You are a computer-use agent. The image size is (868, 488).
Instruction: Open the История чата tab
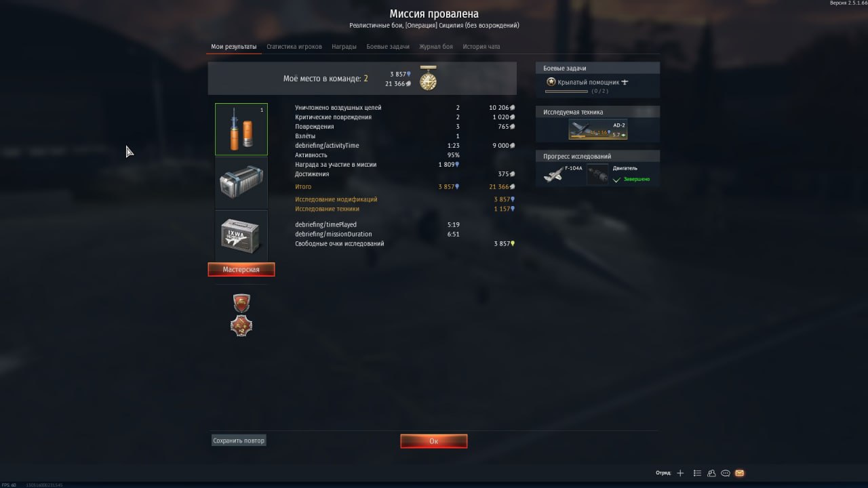pyautogui.click(x=481, y=47)
